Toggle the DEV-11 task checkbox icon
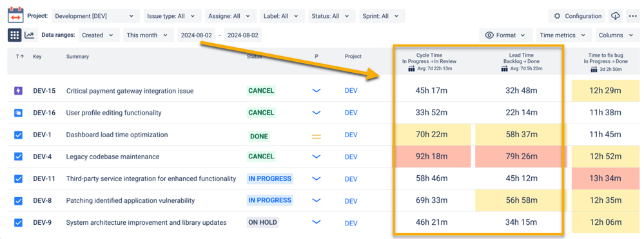 tap(18, 178)
